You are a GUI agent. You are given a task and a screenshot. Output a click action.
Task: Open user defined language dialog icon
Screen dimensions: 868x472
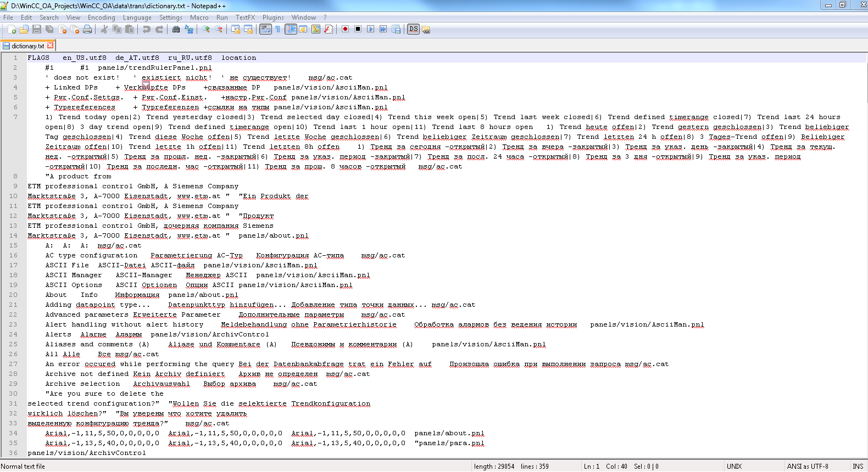303,29
